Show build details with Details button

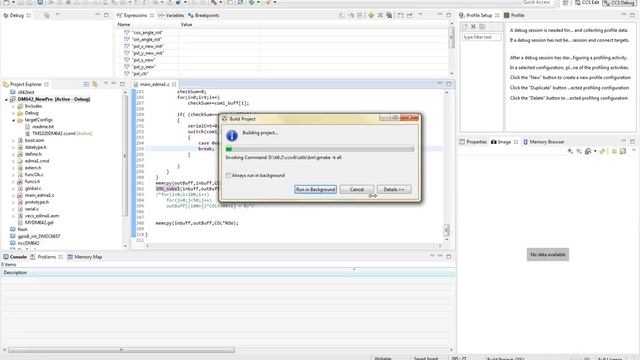pos(393,189)
